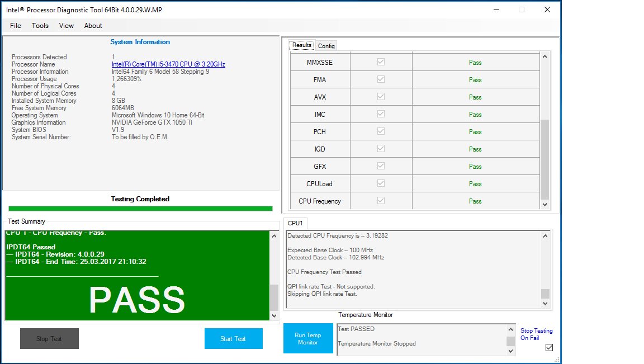Click the Test Summary scroll up arrow
This screenshot has height=364, width=644.
click(x=274, y=236)
